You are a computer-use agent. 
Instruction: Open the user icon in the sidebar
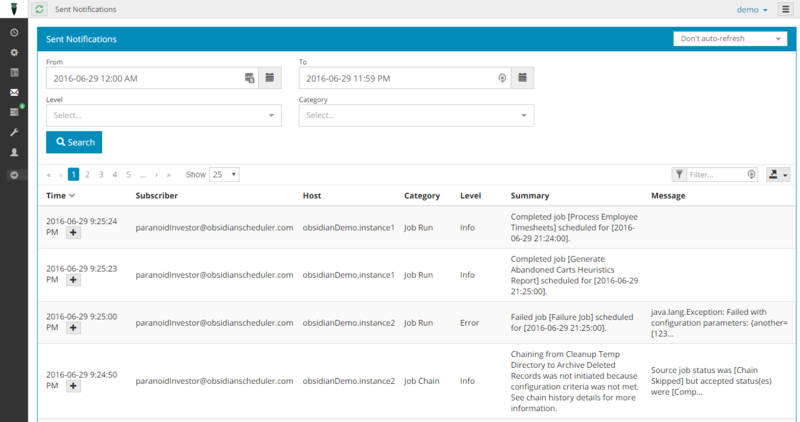tap(14, 152)
